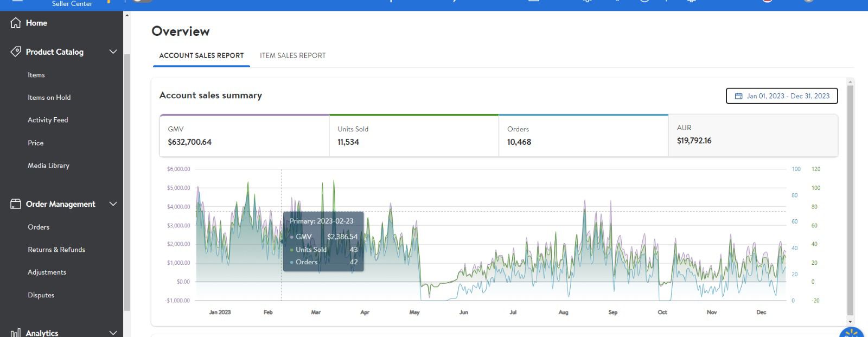868x337 pixels.
Task: Click the 11,534 units sold value
Action: (348, 142)
